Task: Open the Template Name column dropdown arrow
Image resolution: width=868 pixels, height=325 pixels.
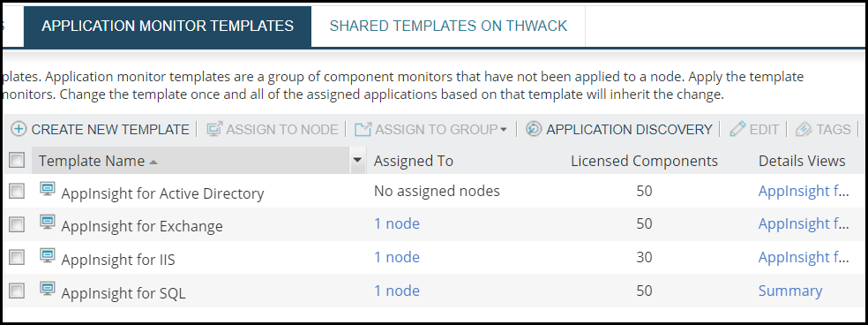Action: (357, 161)
